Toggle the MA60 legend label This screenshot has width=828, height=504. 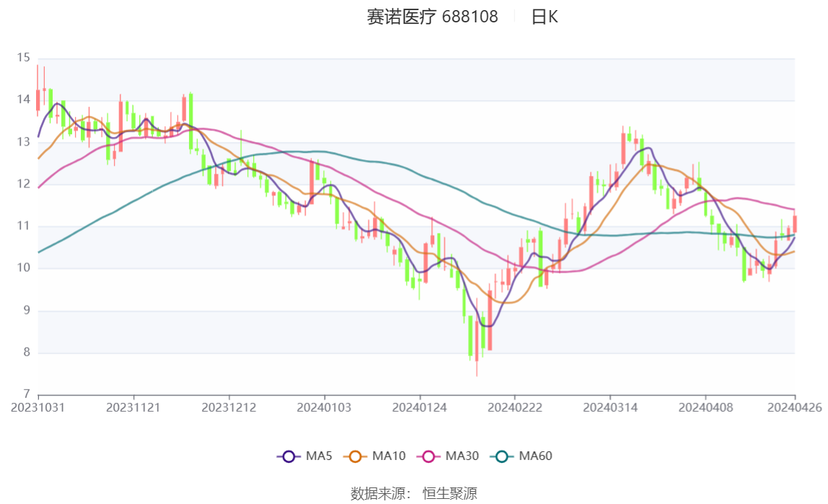coord(535,456)
